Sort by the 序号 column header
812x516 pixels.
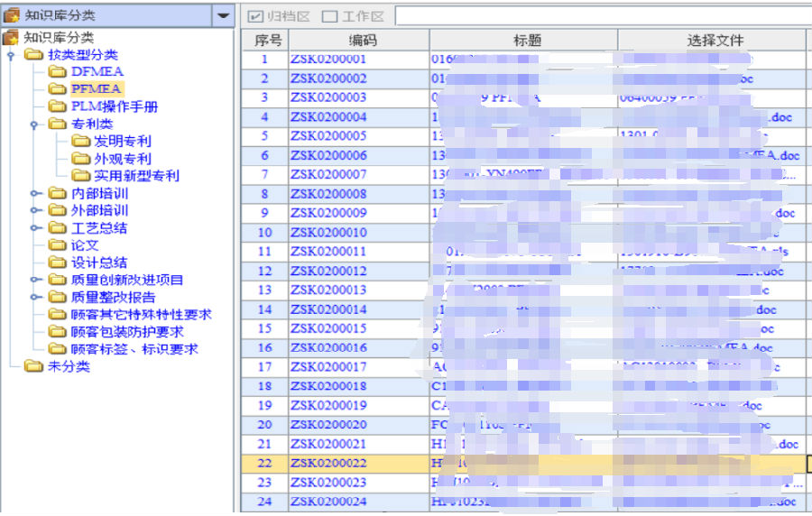coord(264,40)
